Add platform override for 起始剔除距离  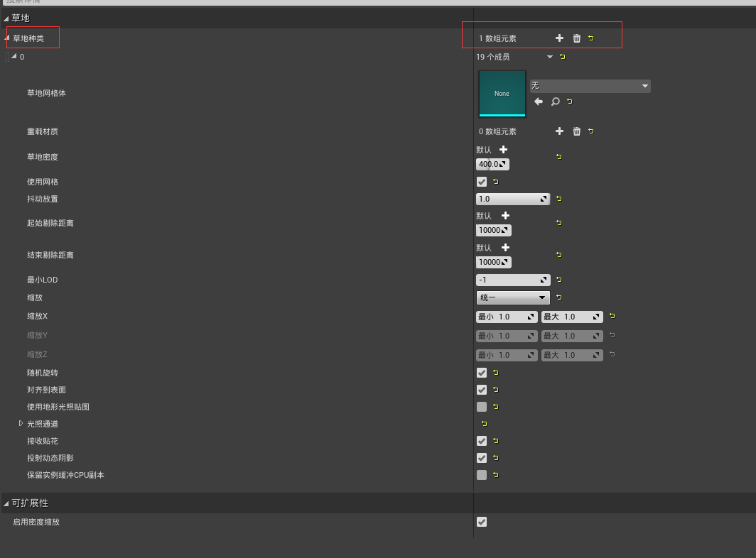click(505, 215)
